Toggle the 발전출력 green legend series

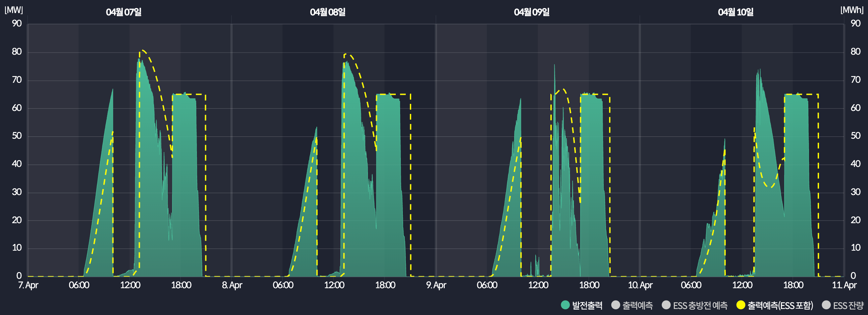(582, 305)
